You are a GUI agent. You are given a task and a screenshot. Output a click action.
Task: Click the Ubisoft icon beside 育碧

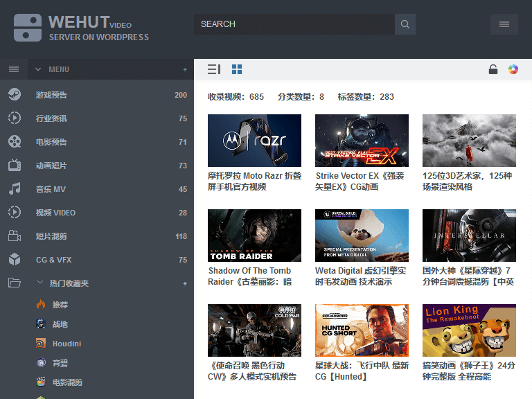point(41,363)
